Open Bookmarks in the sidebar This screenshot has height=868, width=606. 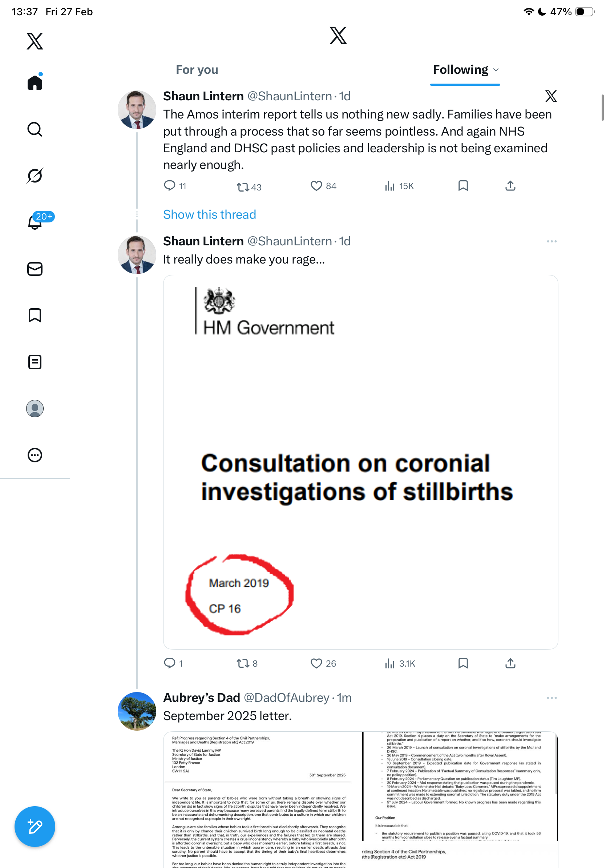click(x=35, y=315)
